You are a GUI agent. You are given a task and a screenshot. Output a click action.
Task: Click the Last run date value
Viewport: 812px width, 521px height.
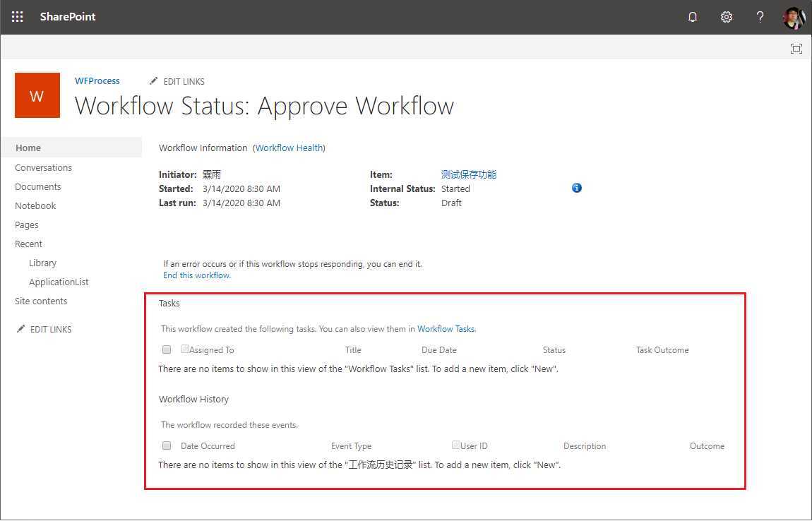pos(241,203)
